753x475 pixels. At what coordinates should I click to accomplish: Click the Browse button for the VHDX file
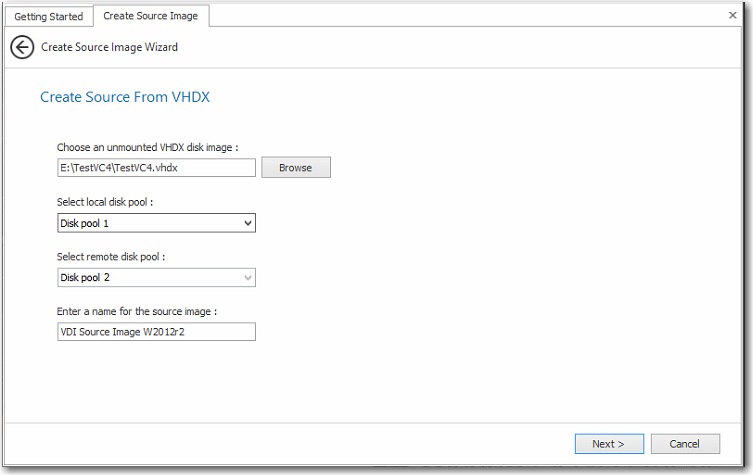[295, 168]
